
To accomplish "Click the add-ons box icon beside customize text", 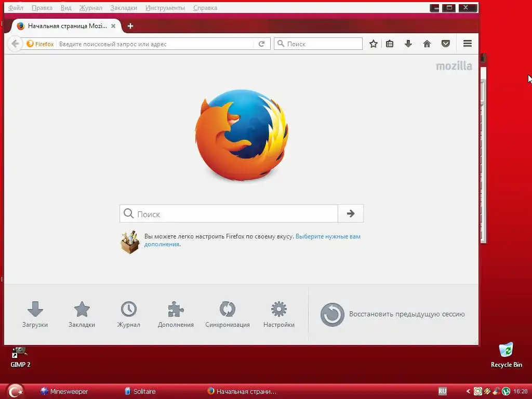I will click(130, 242).
